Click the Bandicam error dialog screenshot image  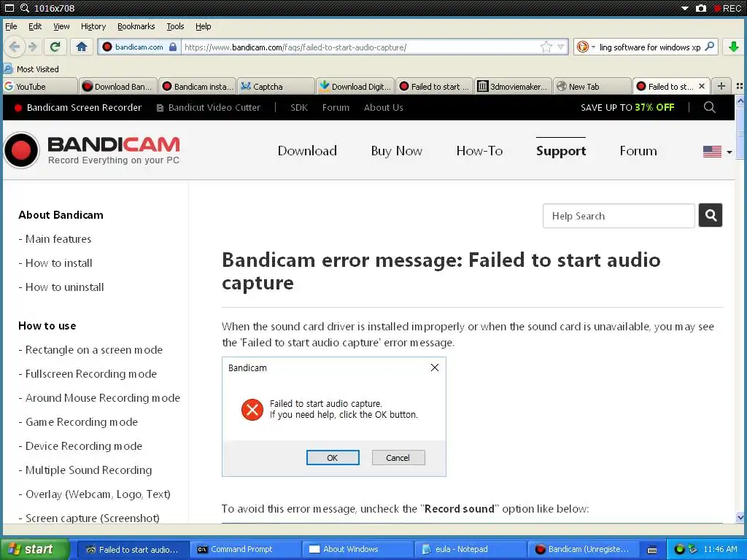click(334, 416)
